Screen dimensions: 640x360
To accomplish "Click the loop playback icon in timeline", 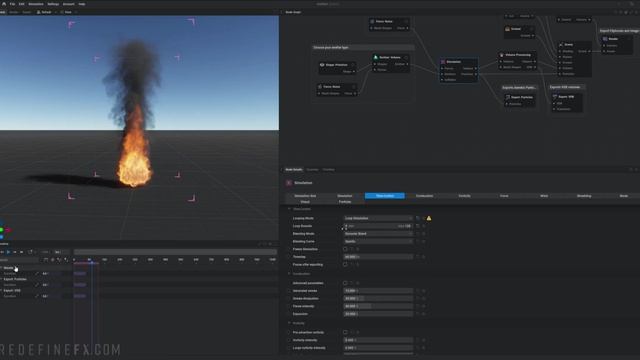I will [x=30, y=252].
